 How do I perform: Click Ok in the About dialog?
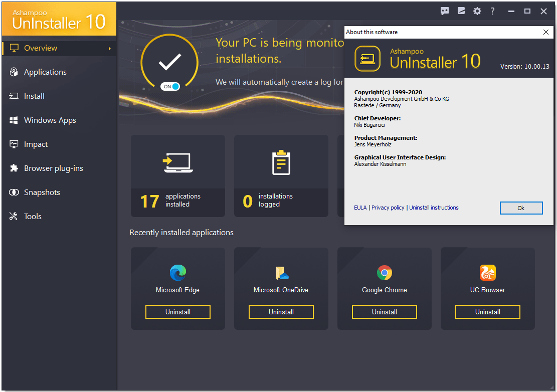click(521, 208)
